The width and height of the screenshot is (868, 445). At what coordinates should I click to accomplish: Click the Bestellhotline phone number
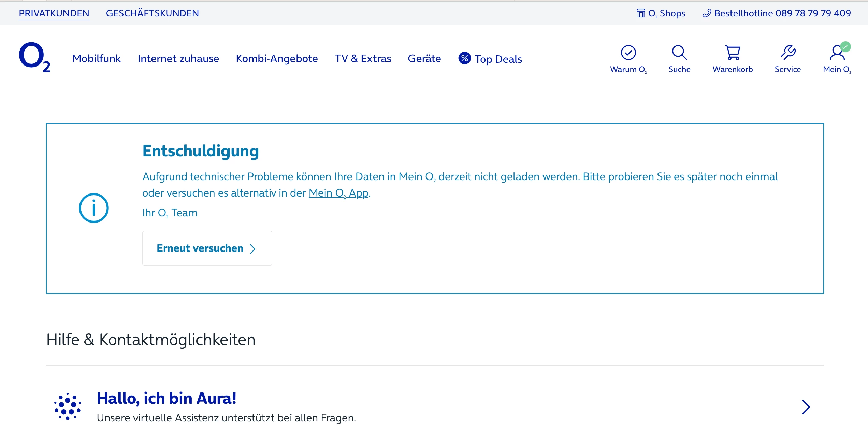click(x=782, y=13)
